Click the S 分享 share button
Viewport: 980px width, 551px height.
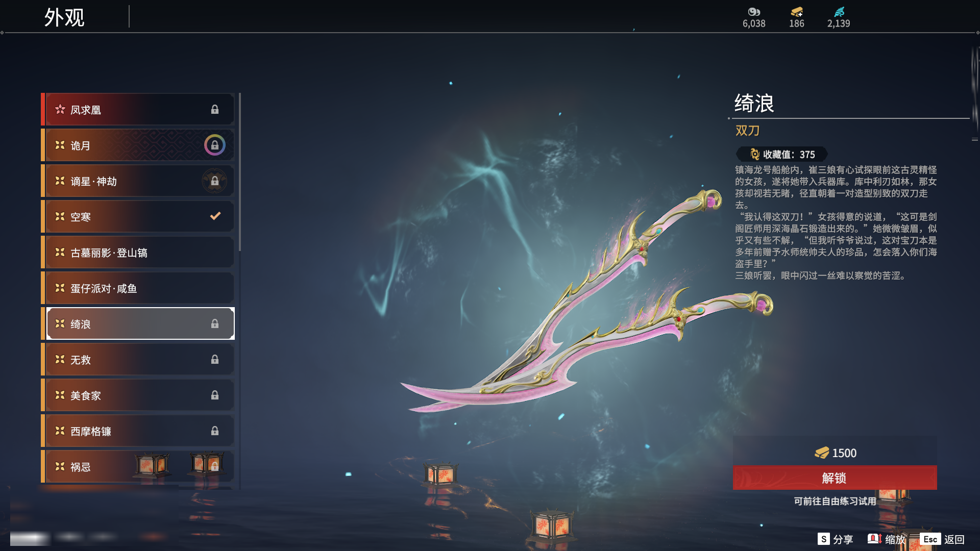[835, 539]
